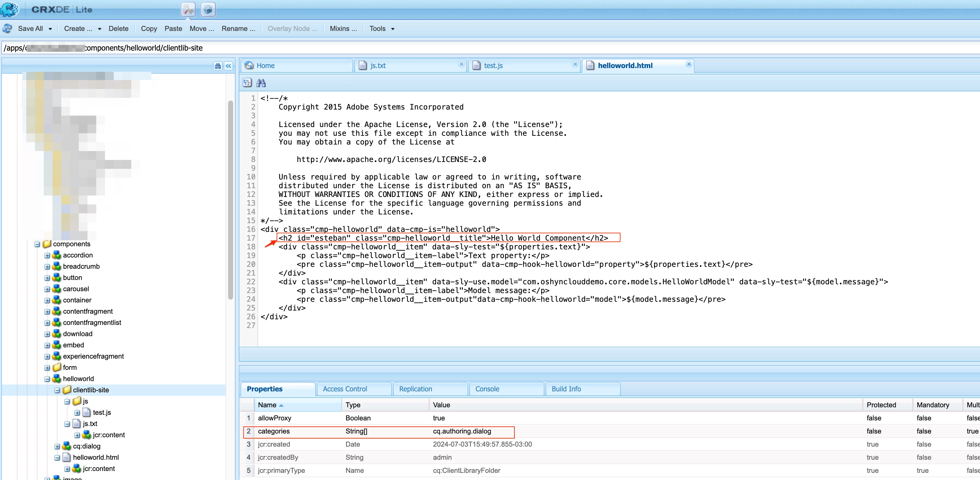Close the test.js editor tab

(x=575, y=64)
